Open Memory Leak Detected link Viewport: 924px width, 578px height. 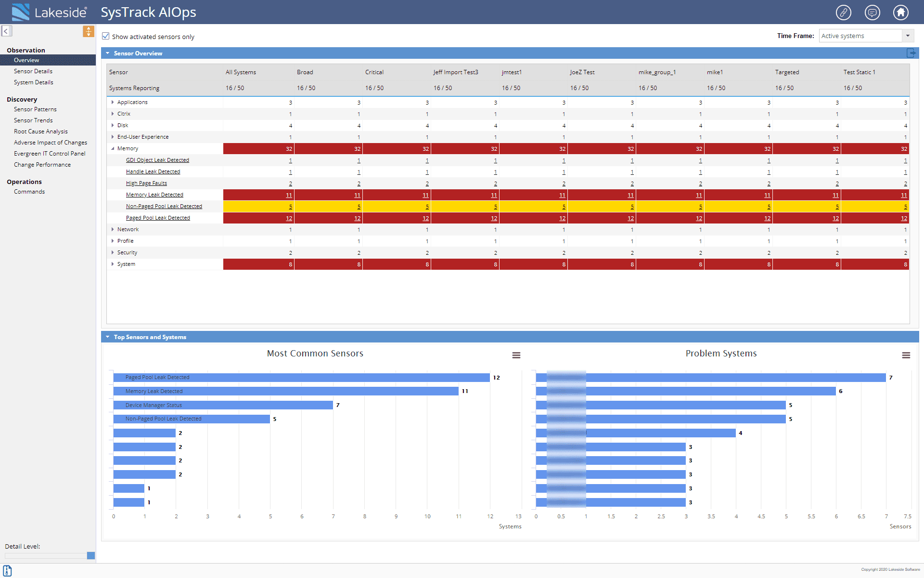(154, 195)
